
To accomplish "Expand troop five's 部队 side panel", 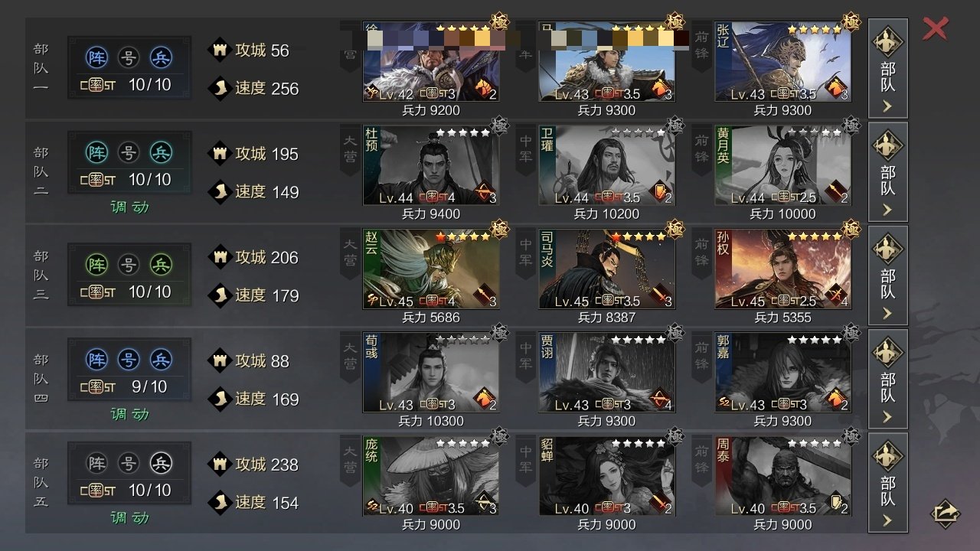I will click(887, 483).
